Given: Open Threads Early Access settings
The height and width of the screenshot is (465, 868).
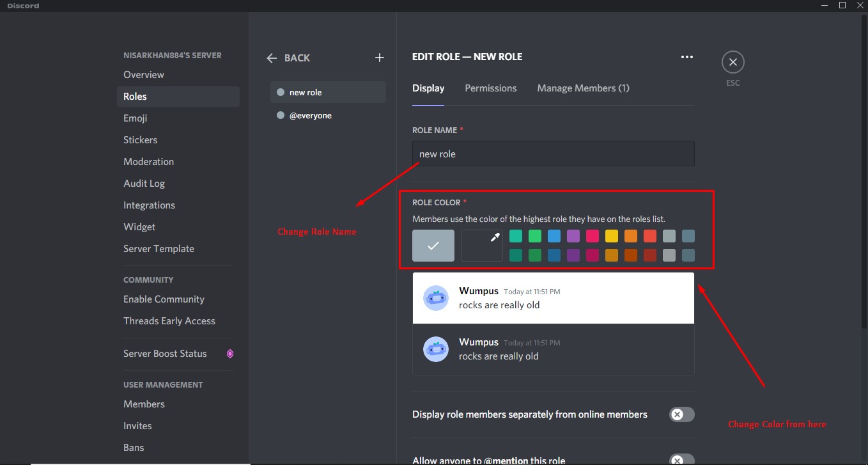Looking at the screenshot, I should tap(178, 321).
